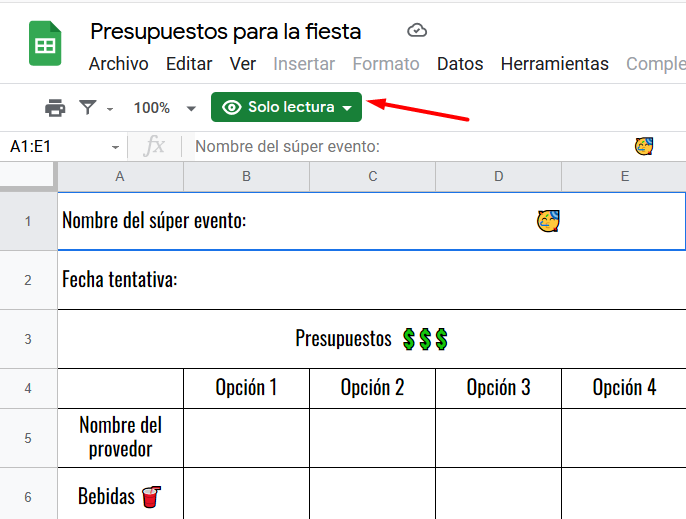Print the spreadsheet using the printer icon

tap(55, 108)
